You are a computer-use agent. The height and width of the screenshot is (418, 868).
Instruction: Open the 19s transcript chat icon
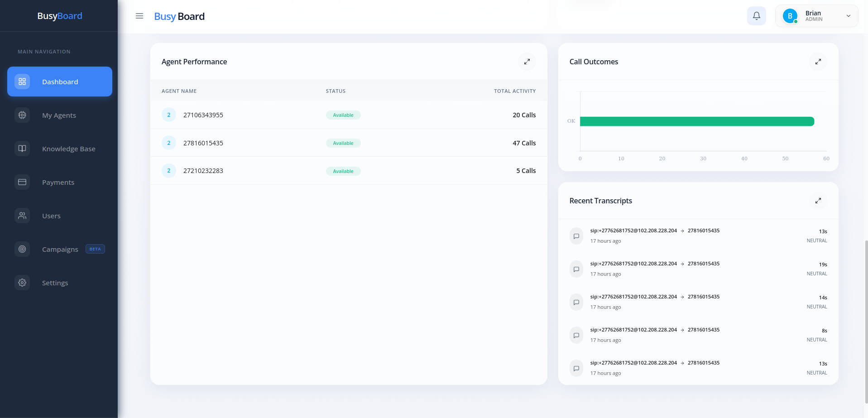[x=576, y=269]
